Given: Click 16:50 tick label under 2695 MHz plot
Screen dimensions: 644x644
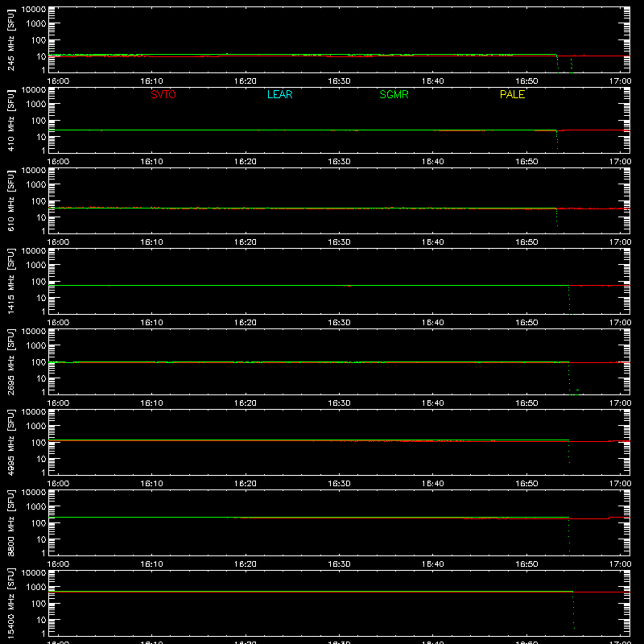Looking at the screenshot, I should (526, 403).
